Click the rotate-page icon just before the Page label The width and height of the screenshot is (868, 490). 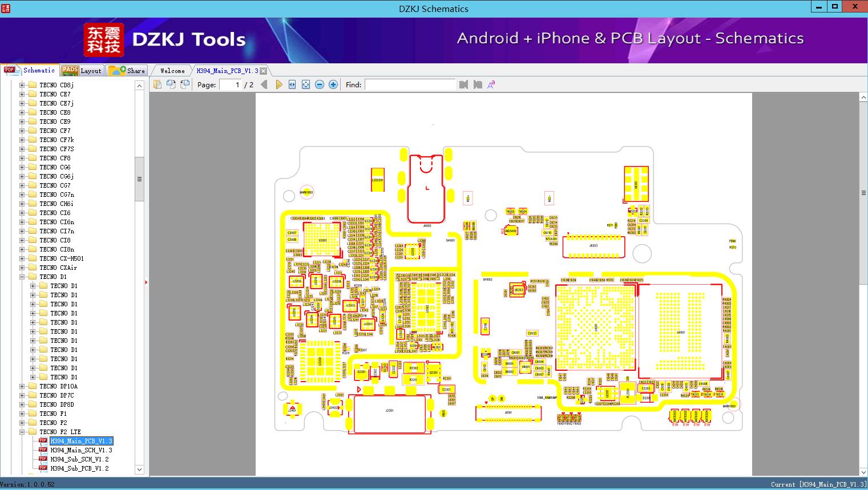pyautogui.click(x=185, y=84)
